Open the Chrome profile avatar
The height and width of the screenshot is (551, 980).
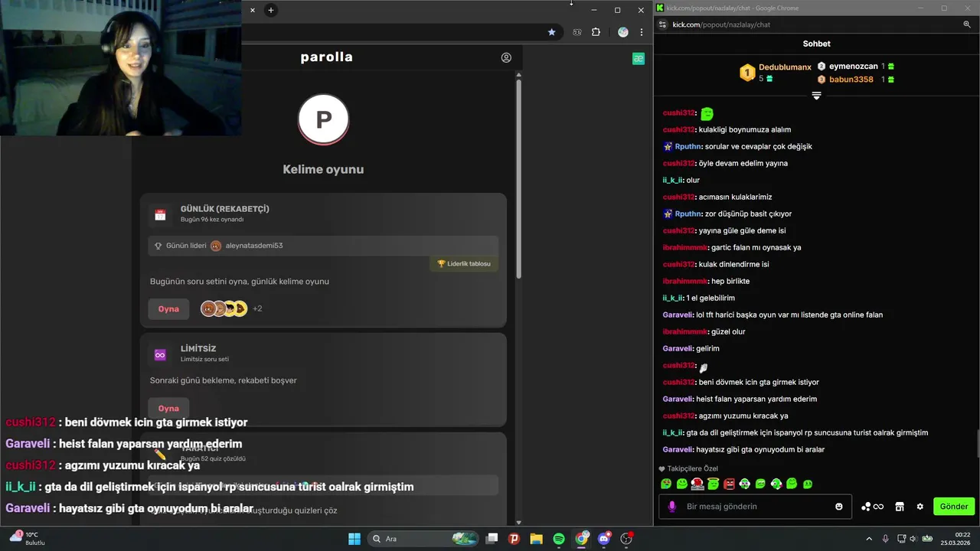tap(622, 32)
